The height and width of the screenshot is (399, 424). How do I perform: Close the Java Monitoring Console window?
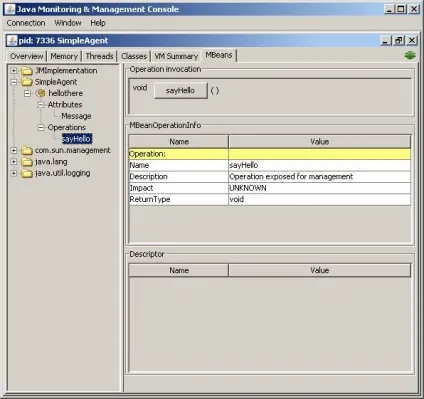(x=414, y=9)
